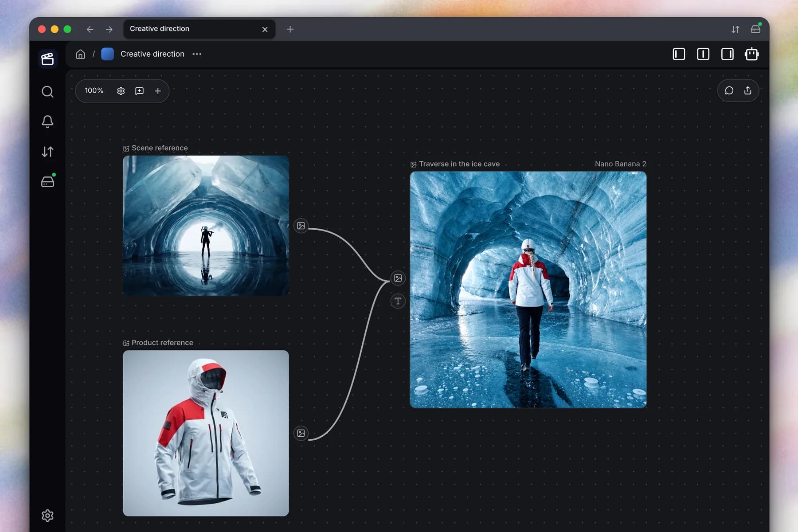798x532 pixels.
Task: Click Product reference image output port
Action: click(x=301, y=433)
